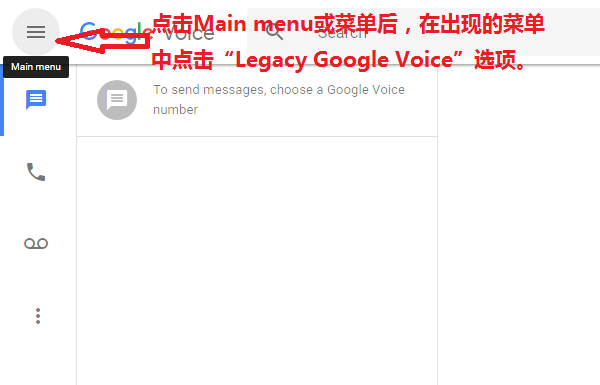Image resolution: width=600 pixels, height=385 pixels.
Task: Select "To send messages, choose a Google Voice" text
Action: 279,90
